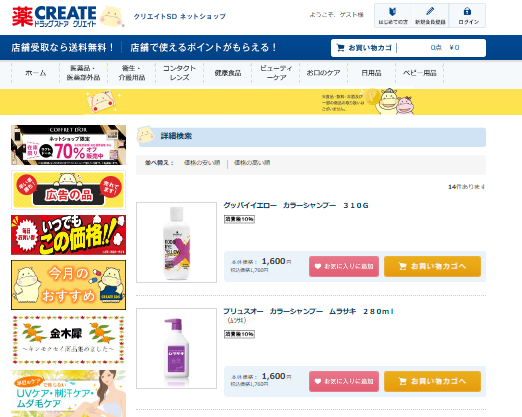Open the いつでもこの価格 banner
Image resolution: width=522 pixels, height=417 pixels.
pyautogui.click(x=68, y=235)
